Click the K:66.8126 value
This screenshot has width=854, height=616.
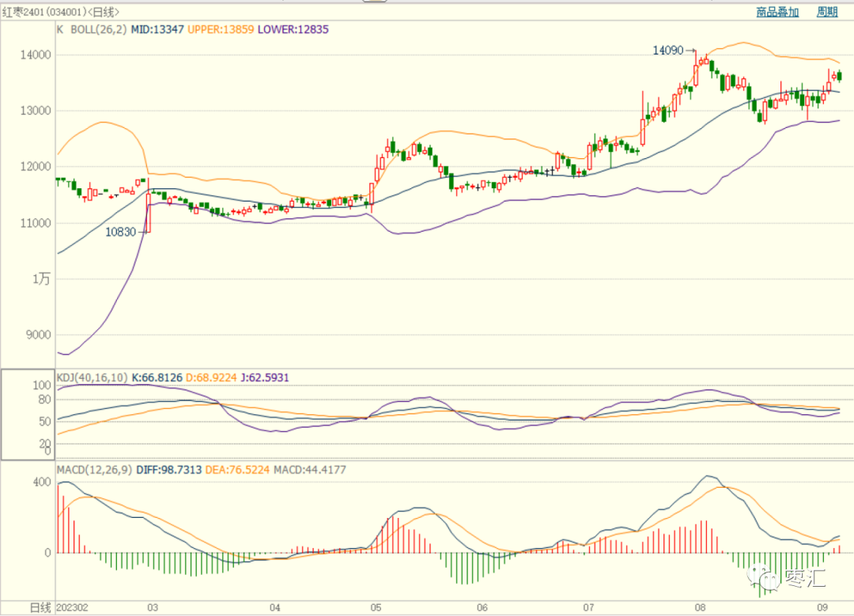[x=157, y=377]
